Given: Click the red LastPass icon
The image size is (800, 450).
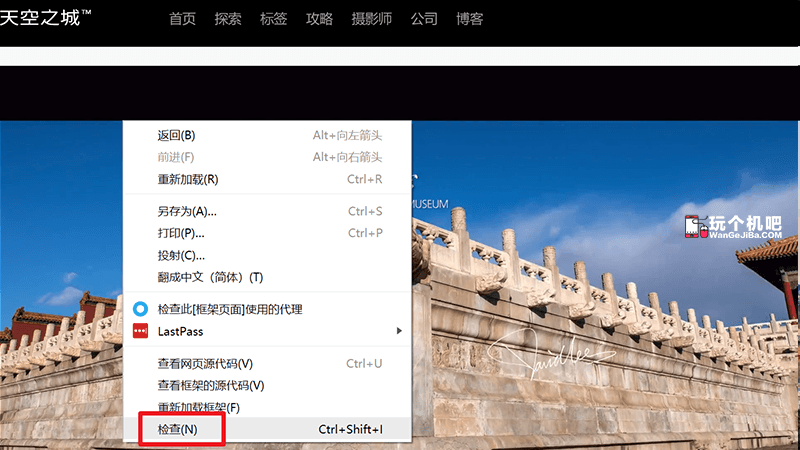Looking at the screenshot, I should (141, 331).
